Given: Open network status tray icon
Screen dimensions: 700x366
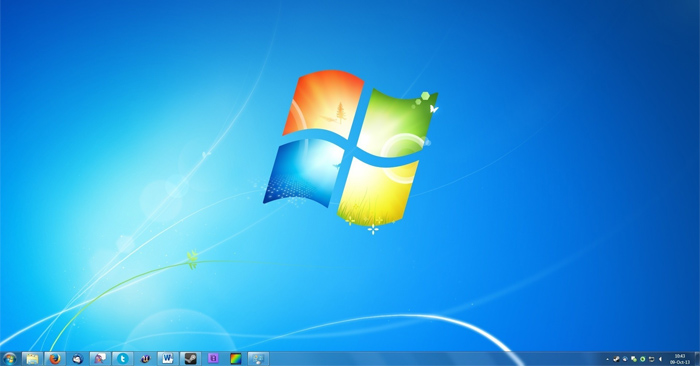Looking at the screenshot, I should 651,359.
